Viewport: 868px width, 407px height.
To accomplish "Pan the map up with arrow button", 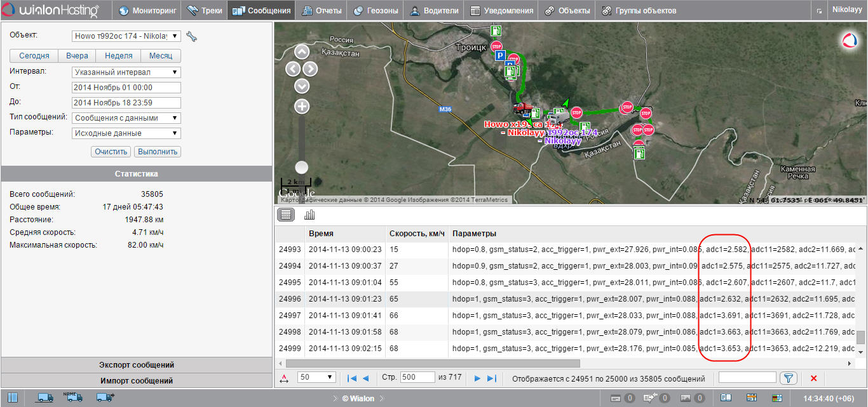I will (302, 52).
